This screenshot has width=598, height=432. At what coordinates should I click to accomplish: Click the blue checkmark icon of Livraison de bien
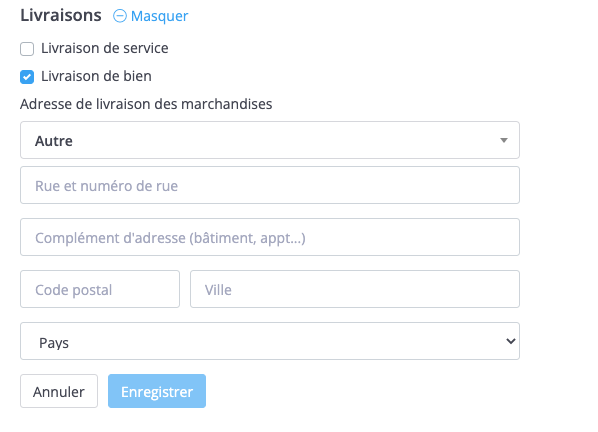27,77
